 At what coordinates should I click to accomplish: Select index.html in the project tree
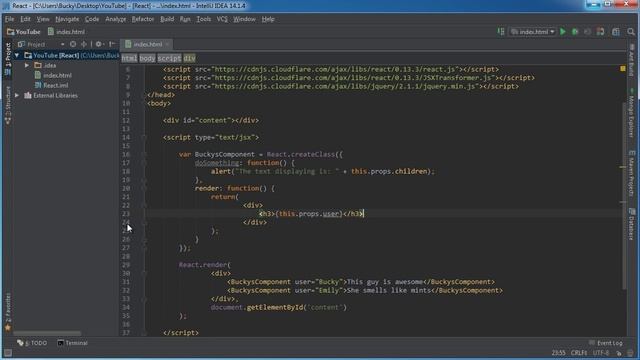pos(53,76)
